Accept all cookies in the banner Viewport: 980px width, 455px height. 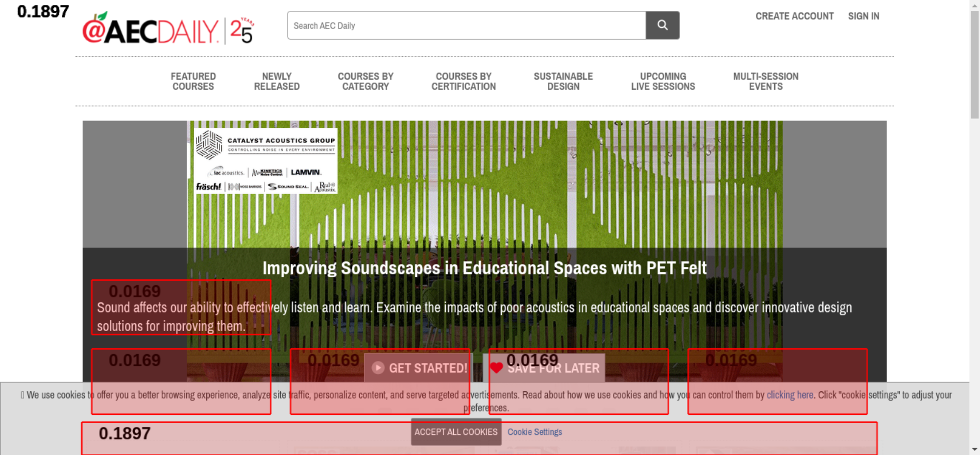(456, 432)
